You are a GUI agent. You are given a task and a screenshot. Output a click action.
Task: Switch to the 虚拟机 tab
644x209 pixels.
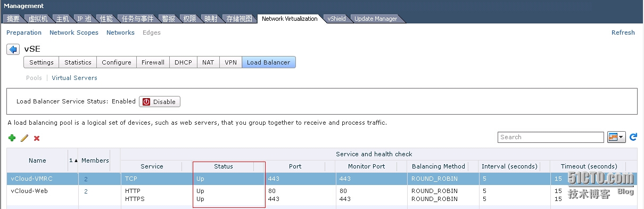[38, 19]
